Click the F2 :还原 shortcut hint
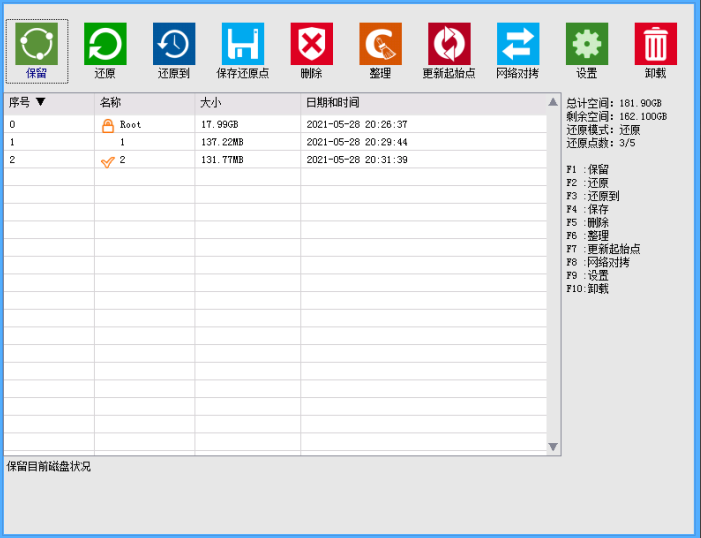 [x=587, y=183]
